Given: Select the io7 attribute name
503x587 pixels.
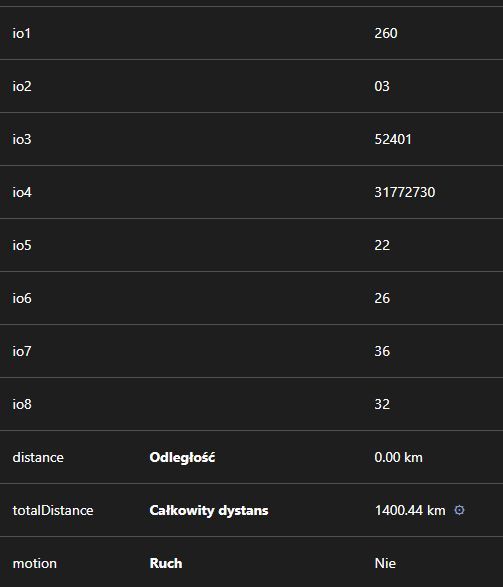Looking at the screenshot, I should tap(22, 351).
